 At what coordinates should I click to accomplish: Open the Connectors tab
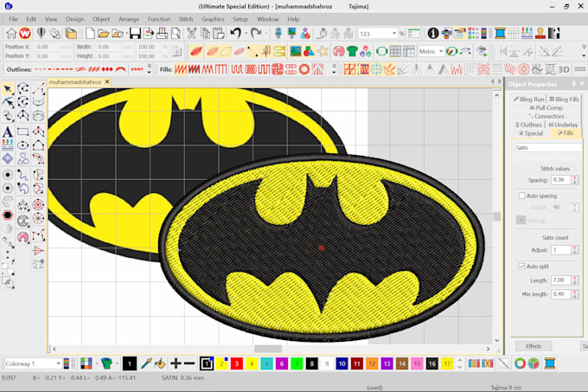[546, 116]
